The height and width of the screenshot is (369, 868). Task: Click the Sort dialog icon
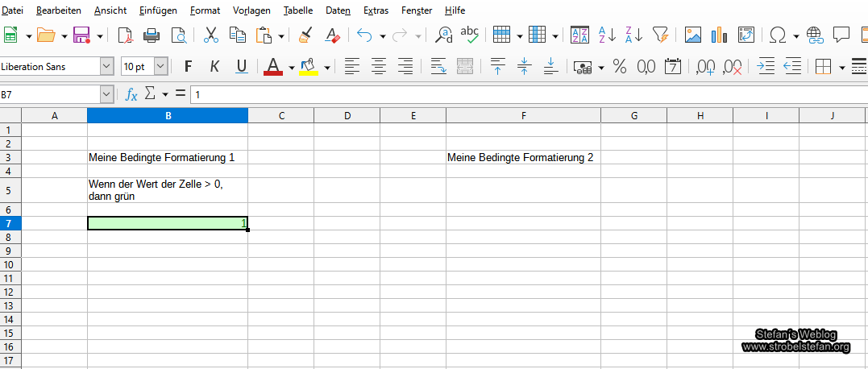[x=580, y=35]
